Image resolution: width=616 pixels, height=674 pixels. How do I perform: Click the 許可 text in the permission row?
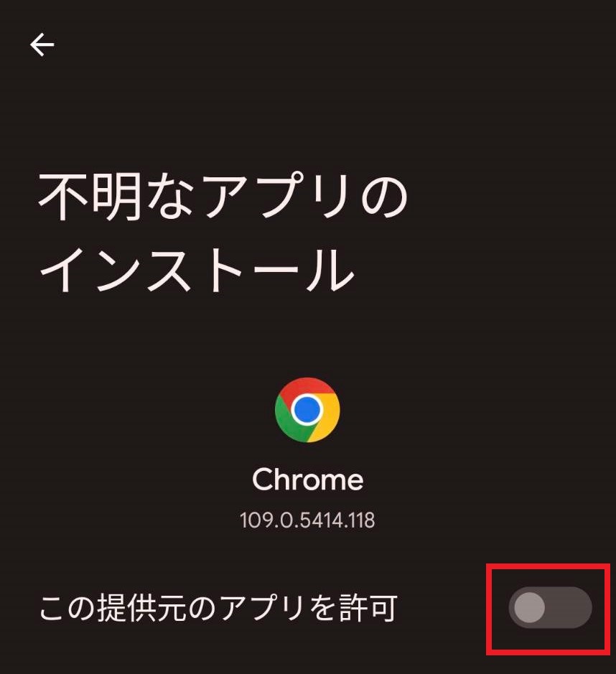(x=368, y=608)
